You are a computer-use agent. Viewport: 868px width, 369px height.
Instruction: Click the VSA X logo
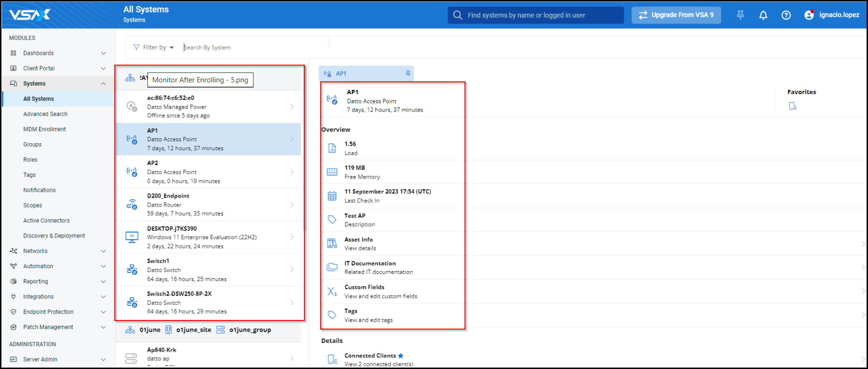[30, 15]
